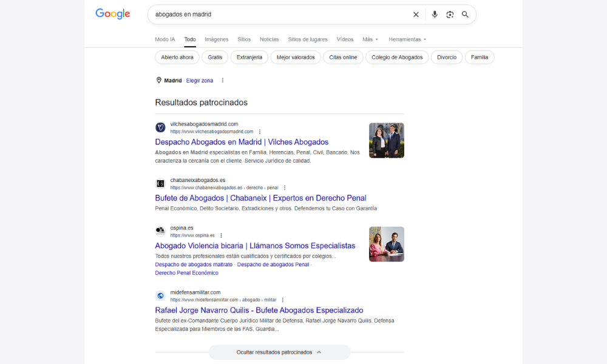The image size is (607, 364).
Task: Collapse sponsored results with Ocultar resultados patrocinados
Action: 279,352
